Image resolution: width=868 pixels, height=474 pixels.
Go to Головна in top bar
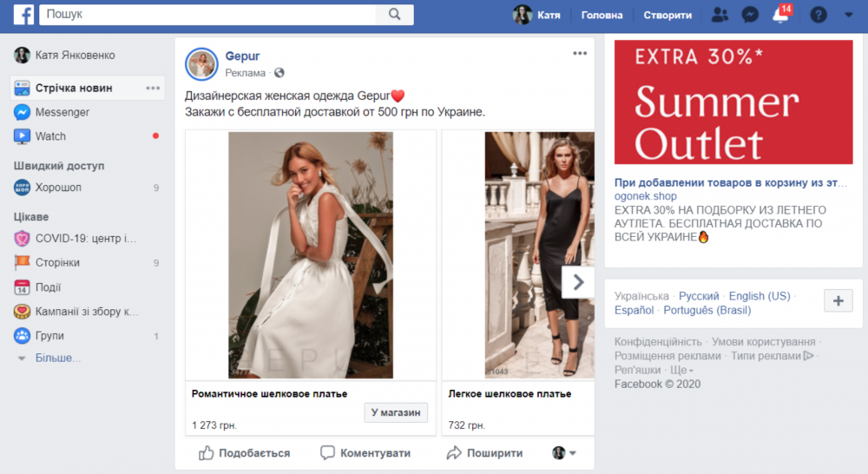pos(602,15)
